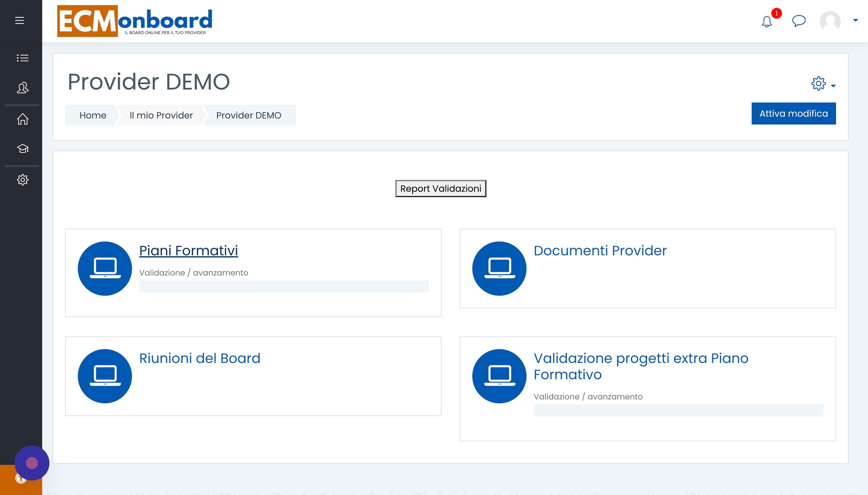
Task: Click the Piani Formativi laptop icon
Action: coord(105,269)
